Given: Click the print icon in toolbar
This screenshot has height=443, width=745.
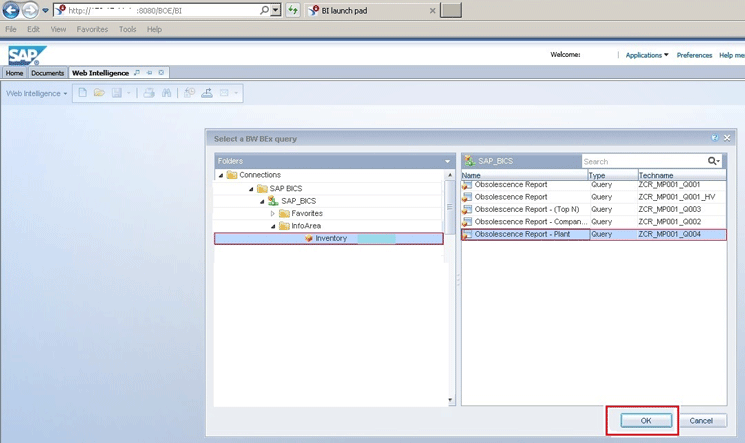Looking at the screenshot, I should coord(149,93).
